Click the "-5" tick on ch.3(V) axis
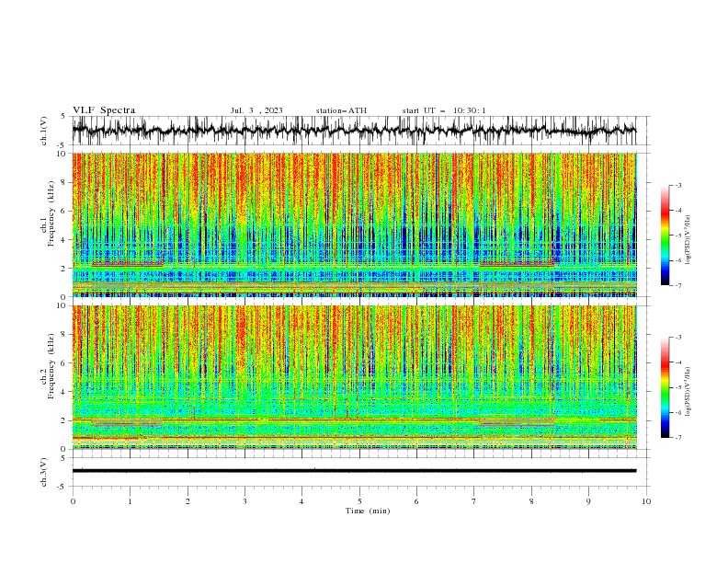 pos(63,487)
